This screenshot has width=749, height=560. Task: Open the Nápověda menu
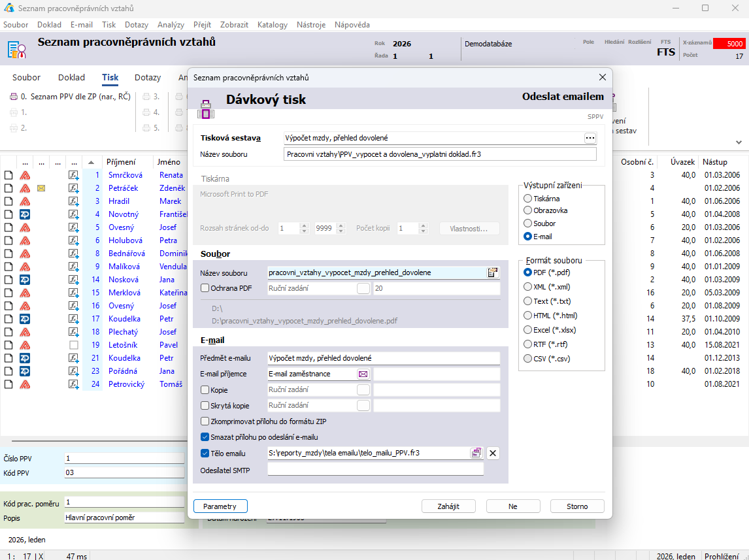click(x=352, y=25)
